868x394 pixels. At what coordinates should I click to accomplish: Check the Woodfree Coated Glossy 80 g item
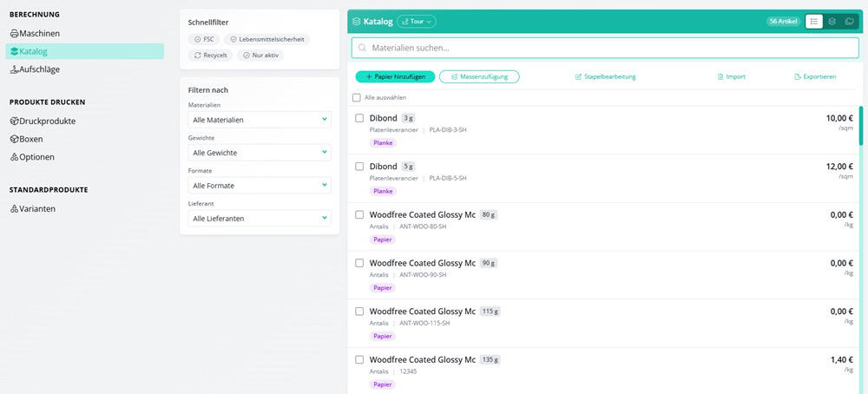[359, 214]
